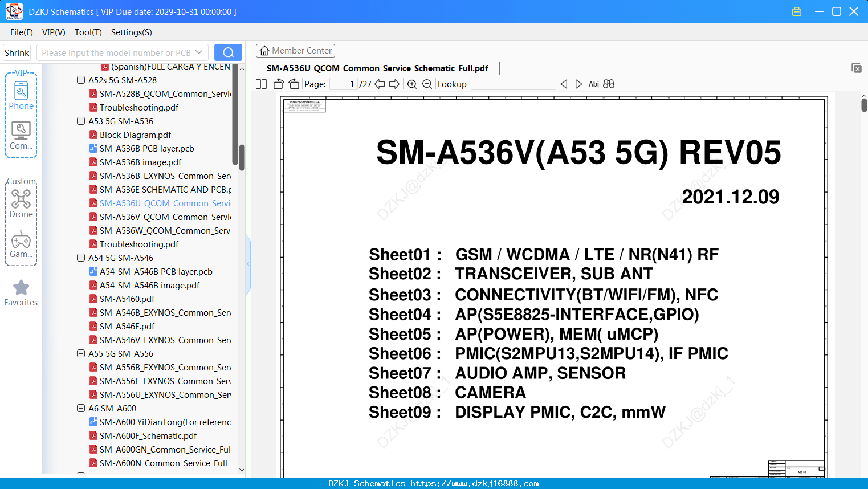The height and width of the screenshot is (489, 868).
Task: Open the Phone category in sidebar
Action: click(21, 95)
